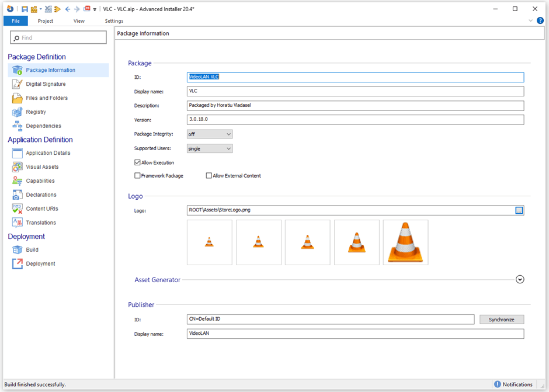
Task: Click the Registry cubes icon
Action: (17, 112)
